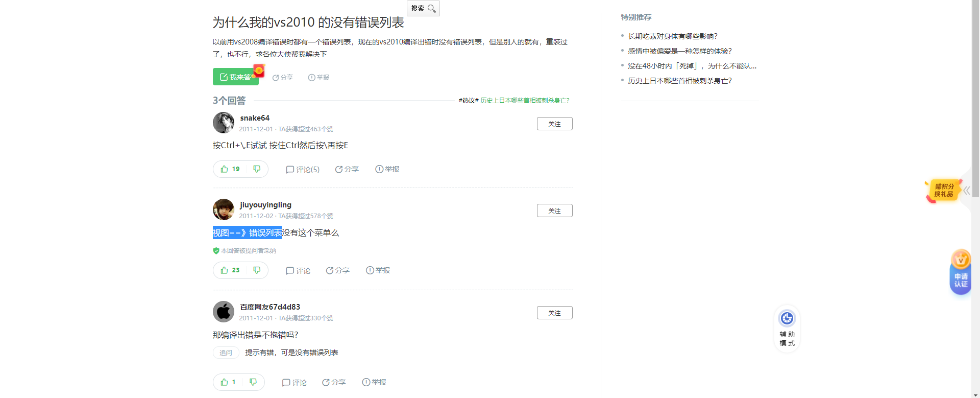Downvote jiuyouyingling's answer
This screenshot has height=398, width=980.
point(257,270)
